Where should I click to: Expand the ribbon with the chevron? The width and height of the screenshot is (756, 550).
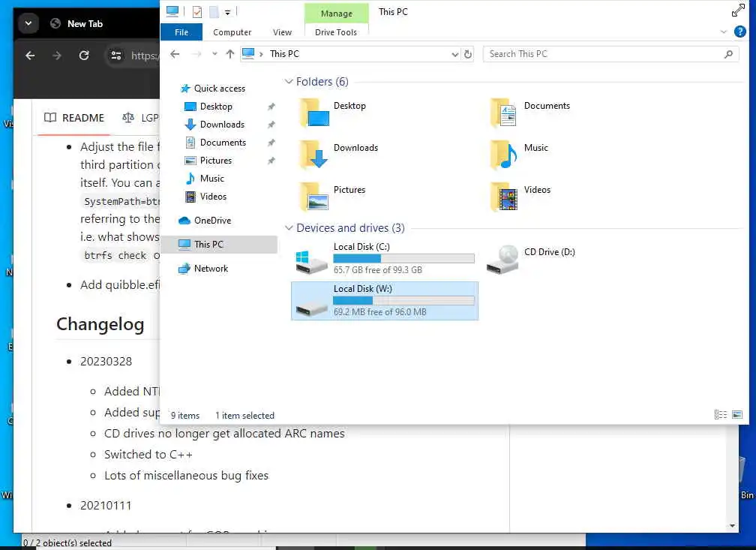tap(723, 32)
